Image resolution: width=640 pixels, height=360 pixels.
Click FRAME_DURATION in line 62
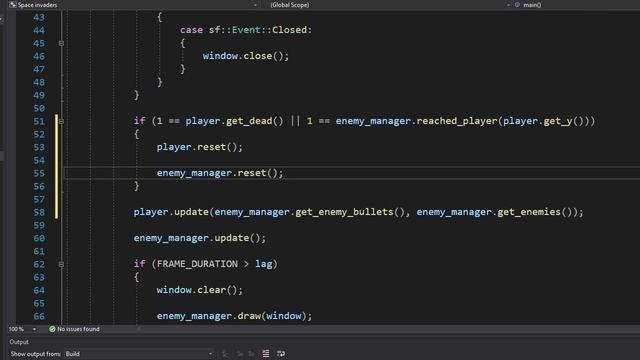tap(197, 264)
